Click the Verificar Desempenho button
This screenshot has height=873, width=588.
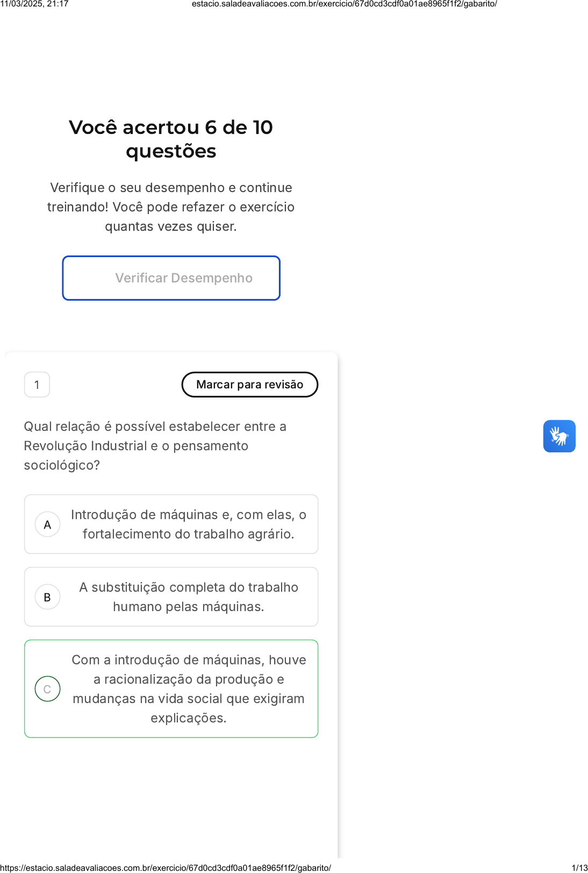[x=171, y=278]
